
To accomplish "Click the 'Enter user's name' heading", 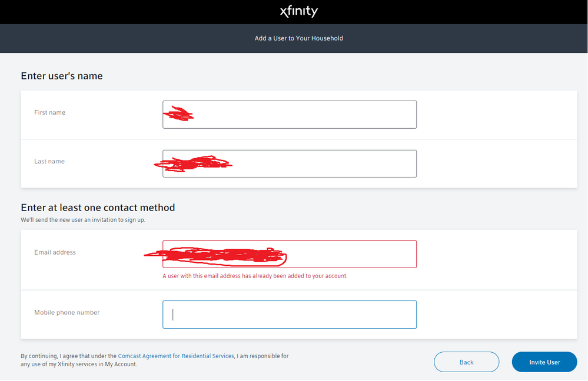I will pyautogui.click(x=62, y=76).
